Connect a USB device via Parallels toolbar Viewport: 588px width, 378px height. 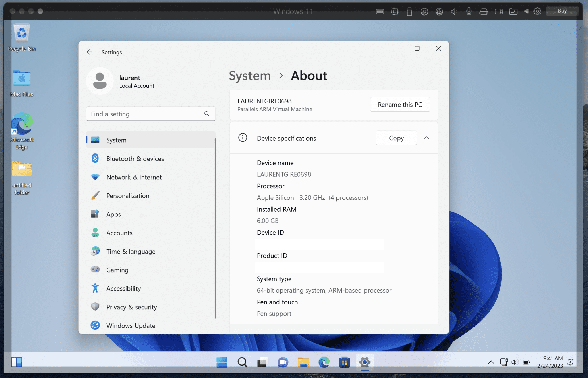[409, 11]
